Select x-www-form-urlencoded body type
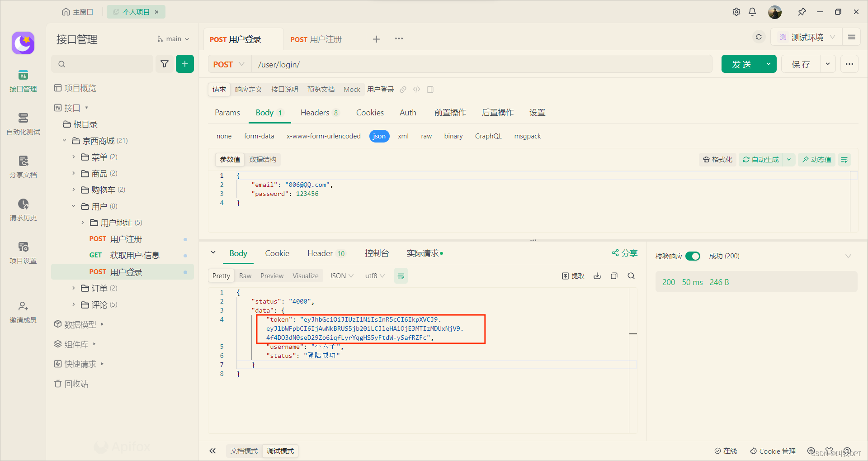Screen dimensions: 868x461 [x=324, y=136]
